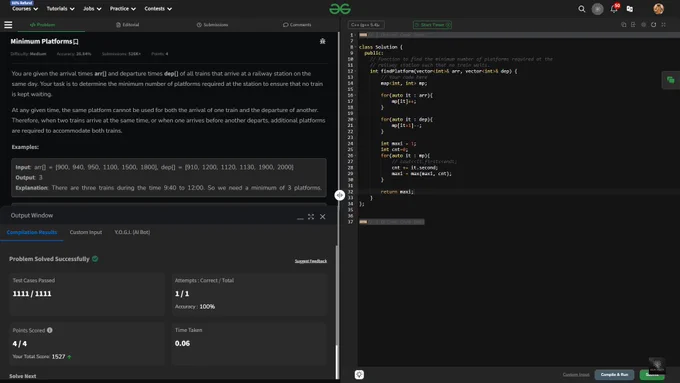The image size is (680, 383).
Task: Open the Contests dropdown menu
Action: [158, 9]
